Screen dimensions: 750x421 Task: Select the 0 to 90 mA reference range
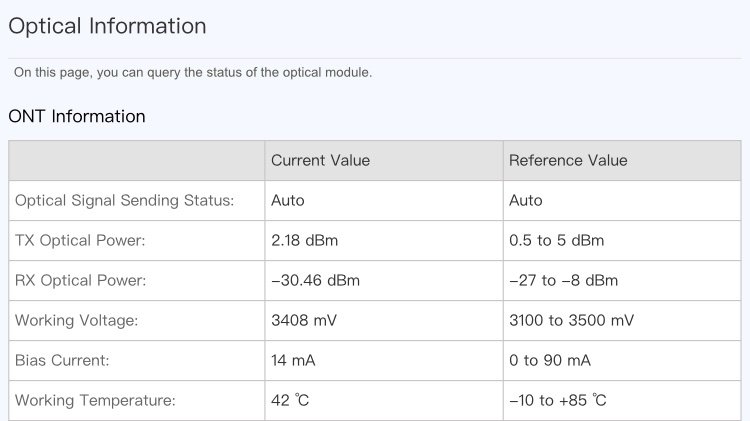(x=549, y=360)
